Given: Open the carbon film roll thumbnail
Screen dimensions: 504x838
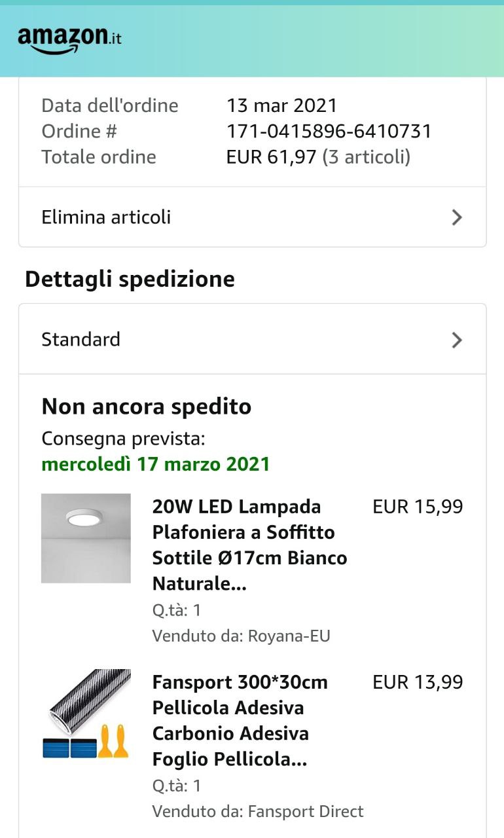Looking at the screenshot, I should click(86, 714).
